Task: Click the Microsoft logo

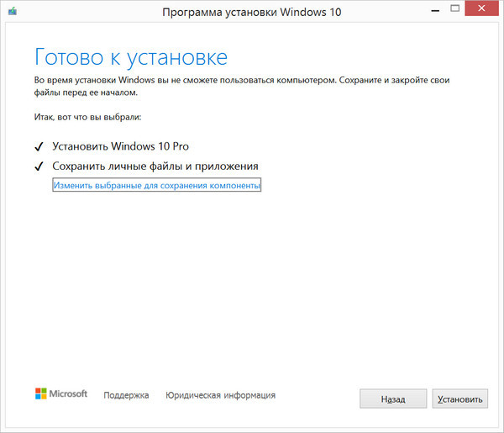Action: (x=61, y=393)
